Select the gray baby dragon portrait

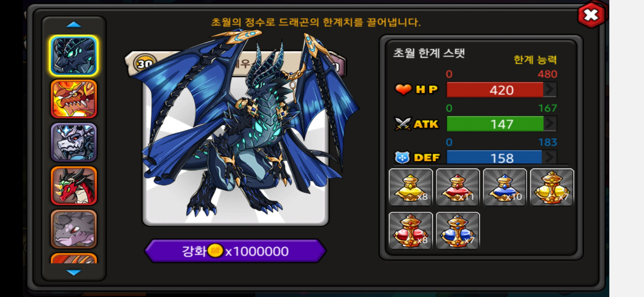74,229
